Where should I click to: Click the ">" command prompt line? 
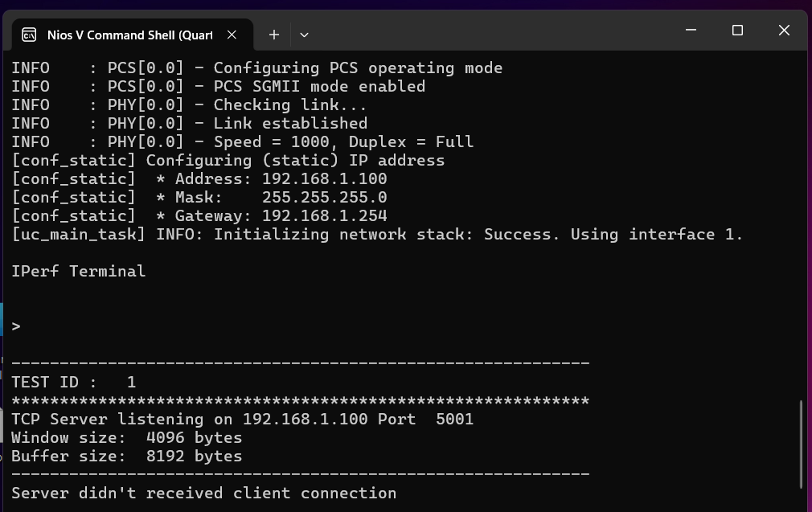16,326
